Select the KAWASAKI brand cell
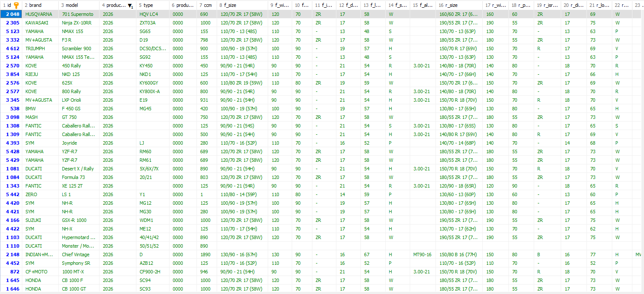Viewport: 644px width, 294px height. (40, 23)
